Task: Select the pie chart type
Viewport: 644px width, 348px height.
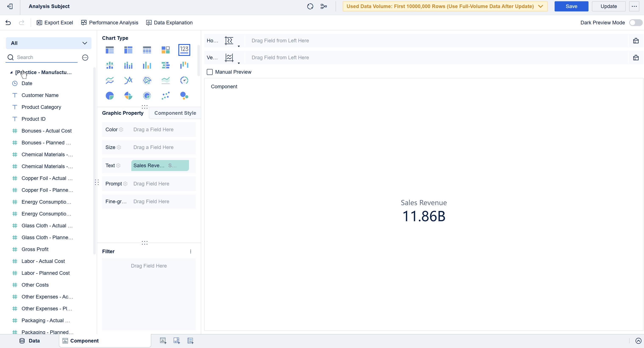Action: pyautogui.click(x=110, y=96)
